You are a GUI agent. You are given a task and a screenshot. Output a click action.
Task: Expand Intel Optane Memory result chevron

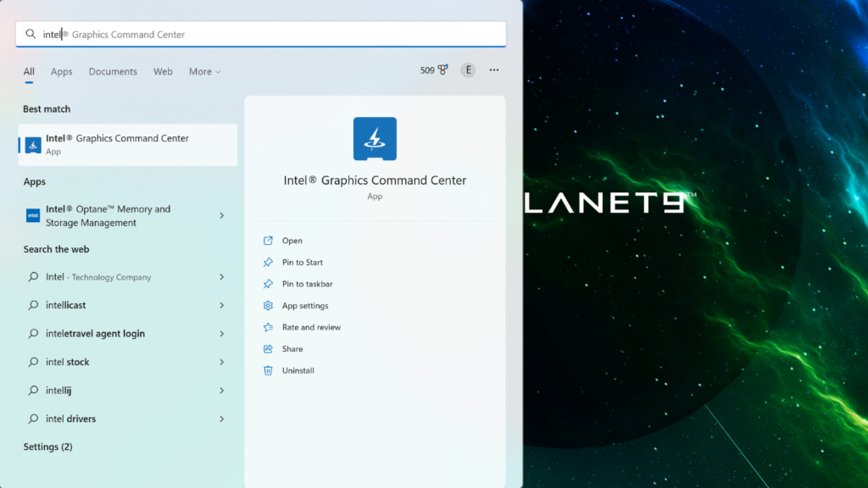221,215
